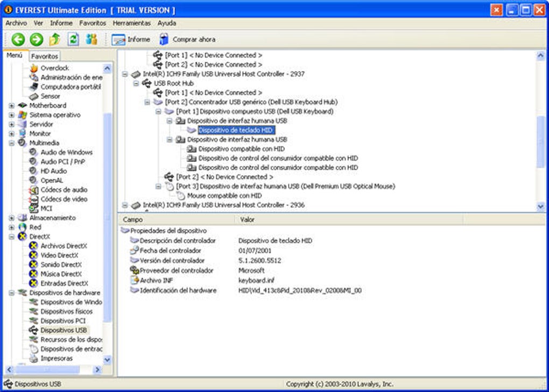Viewport: 549px width, 392px height.
Task: Open the Herramientas menu
Action: click(x=132, y=23)
